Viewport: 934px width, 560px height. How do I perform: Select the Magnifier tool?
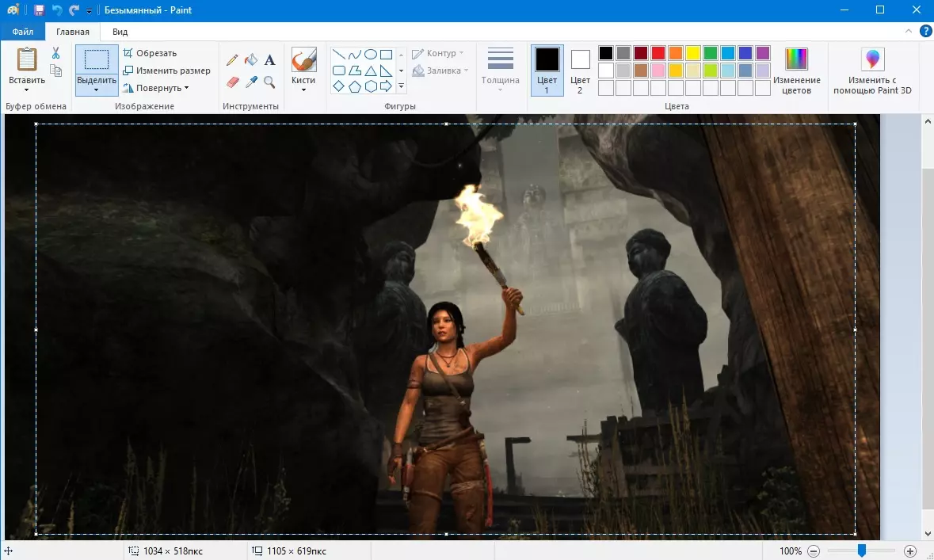[269, 82]
